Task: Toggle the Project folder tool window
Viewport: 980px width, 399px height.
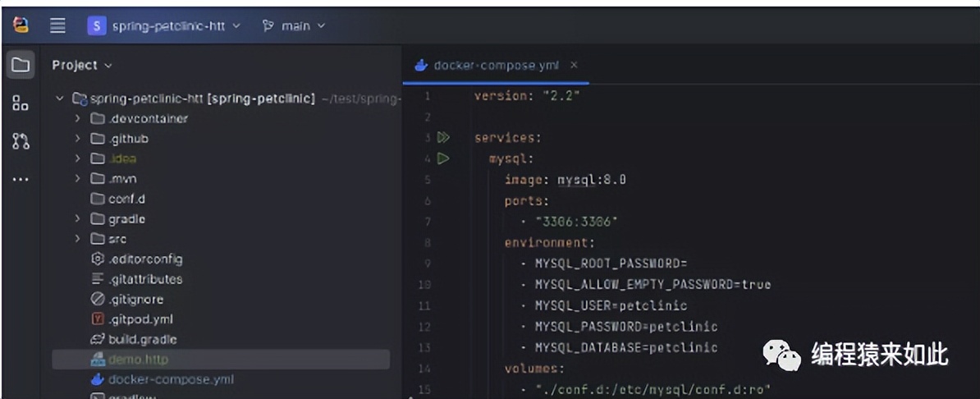Action: pos(21,64)
